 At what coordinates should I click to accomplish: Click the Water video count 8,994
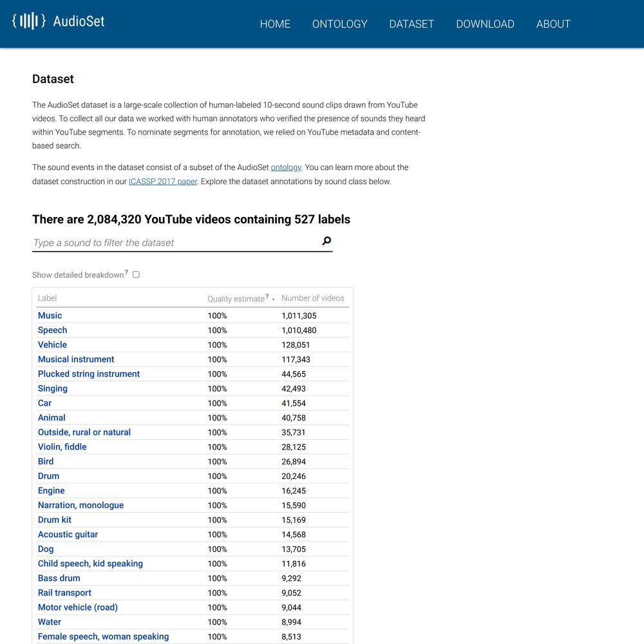pos(291,622)
